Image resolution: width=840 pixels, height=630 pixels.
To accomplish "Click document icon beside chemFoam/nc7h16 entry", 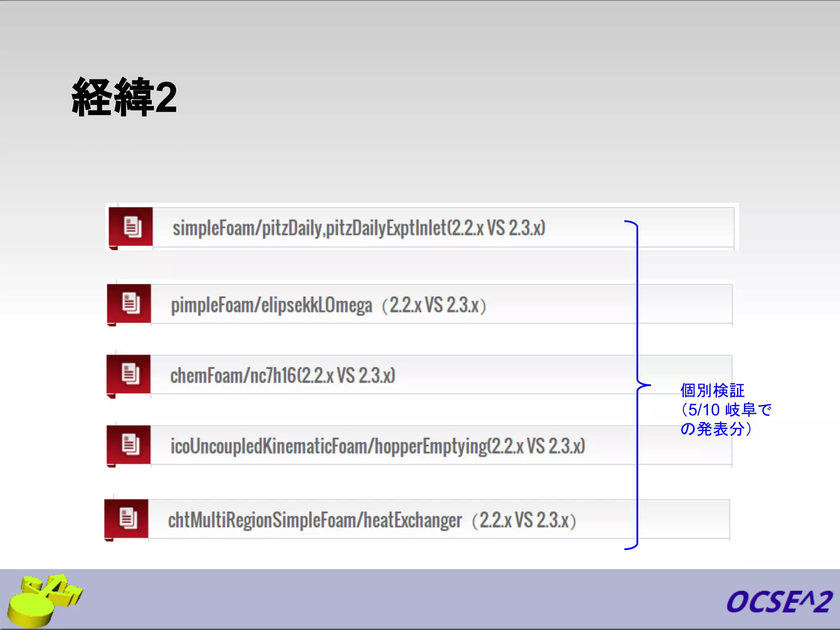I will [130, 374].
